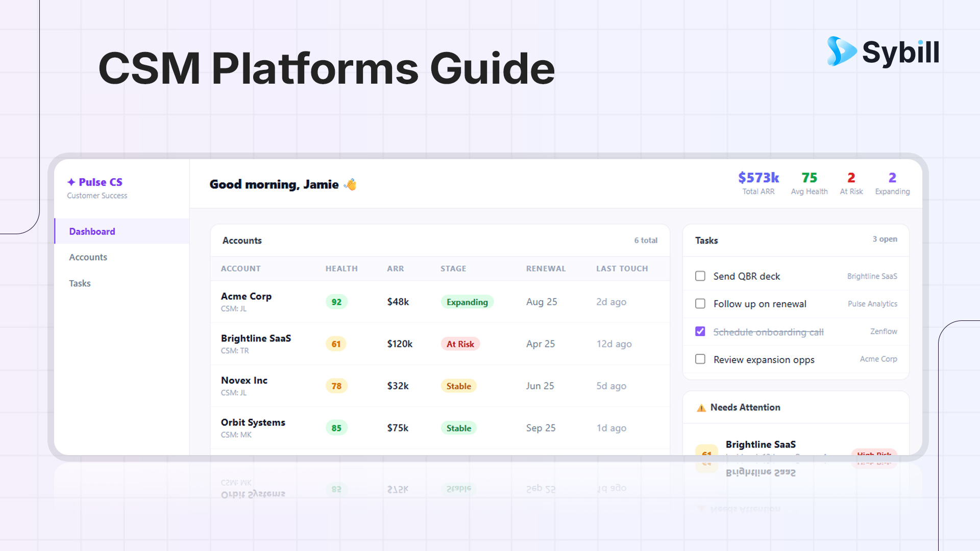
Task: Click the Needs Attention warning icon
Action: pos(701,408)
